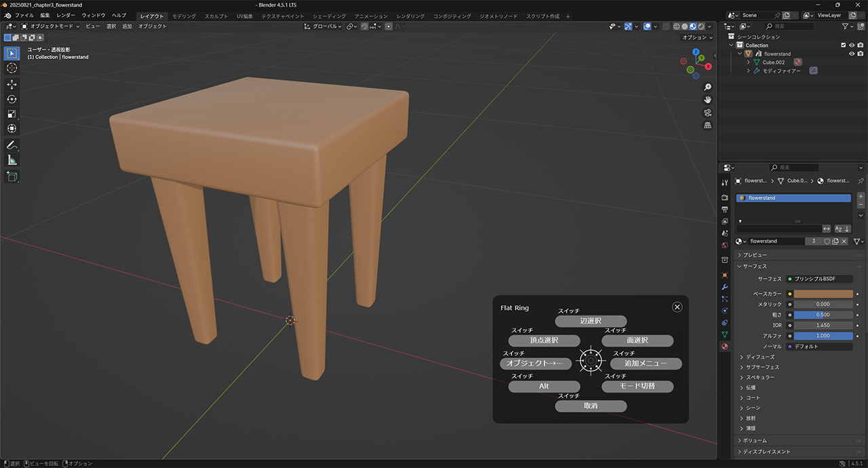The image size is (868, 468).
Task: Toggle Collection exclude checkbox in outliner
Action: pyautogui.click(x=843, y=45)
